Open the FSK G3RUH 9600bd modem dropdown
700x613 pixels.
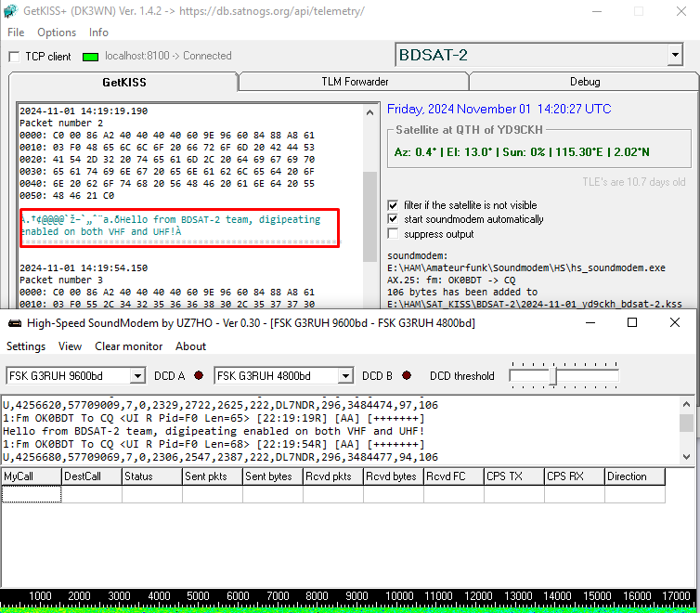tap(137, 376)
